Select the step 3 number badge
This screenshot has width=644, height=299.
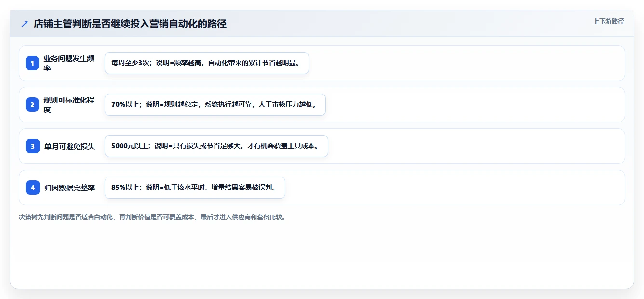[33, 146]
